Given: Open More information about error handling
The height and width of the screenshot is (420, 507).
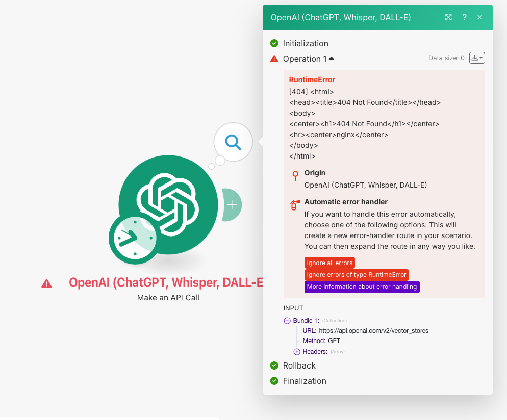Looking at the screenshot, I should pyautogui.click(x=362, y=287).
